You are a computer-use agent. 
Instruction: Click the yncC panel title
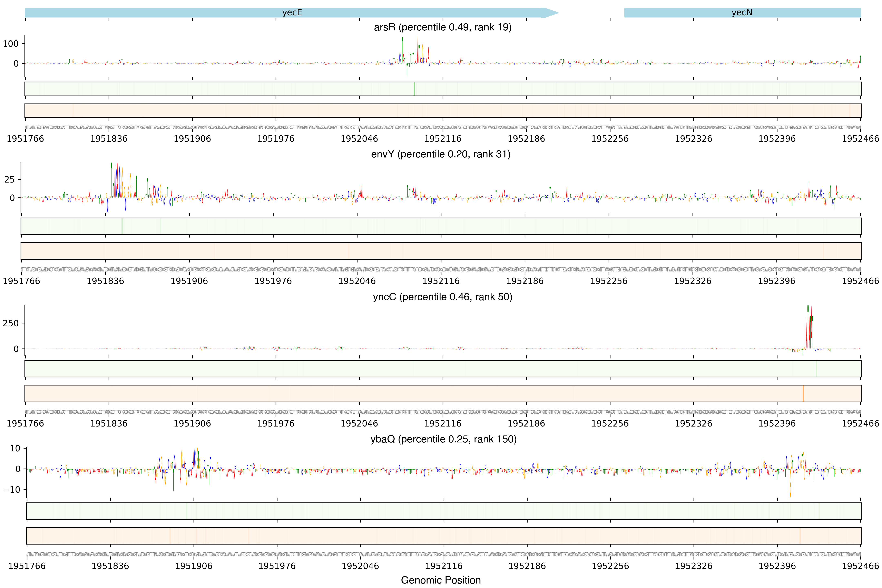pos(442,297)
